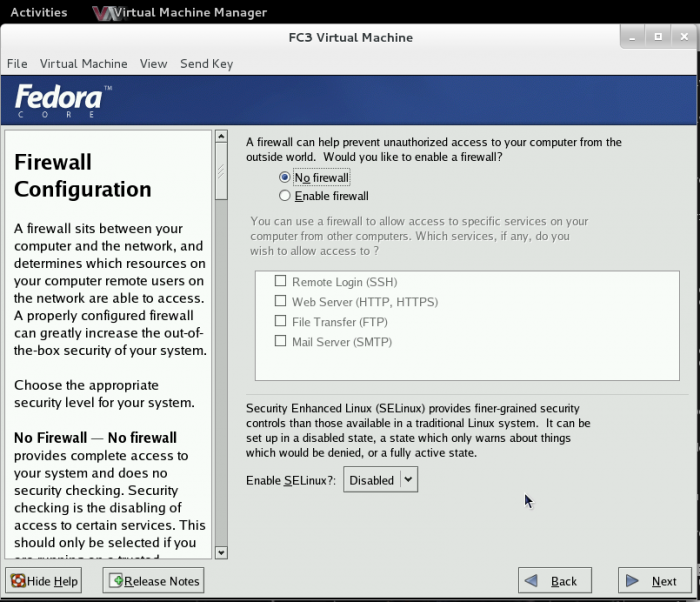Open the Release Notes

point(154,581)
